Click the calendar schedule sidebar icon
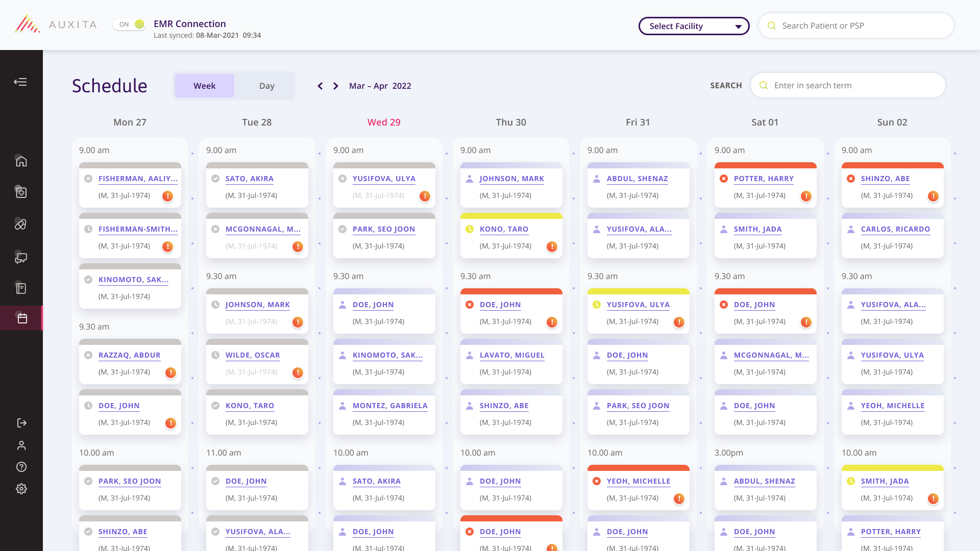Image resolution: width=980 pixels, height=551 pixels. coord(22,318)
